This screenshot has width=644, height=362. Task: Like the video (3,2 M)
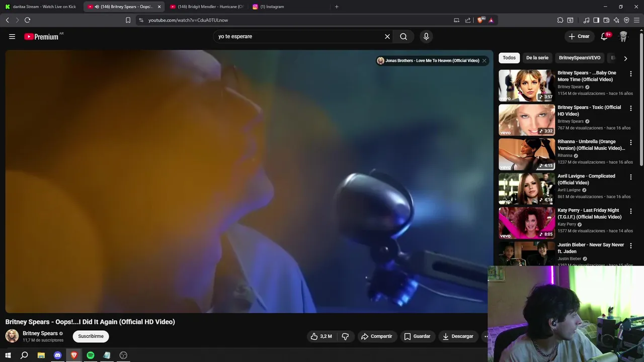[321, 336]
